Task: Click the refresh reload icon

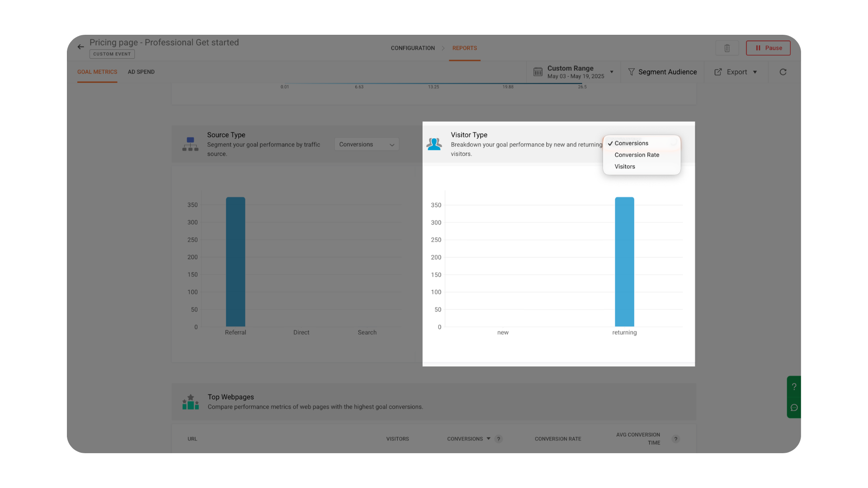Action: (x=783, y=72)
